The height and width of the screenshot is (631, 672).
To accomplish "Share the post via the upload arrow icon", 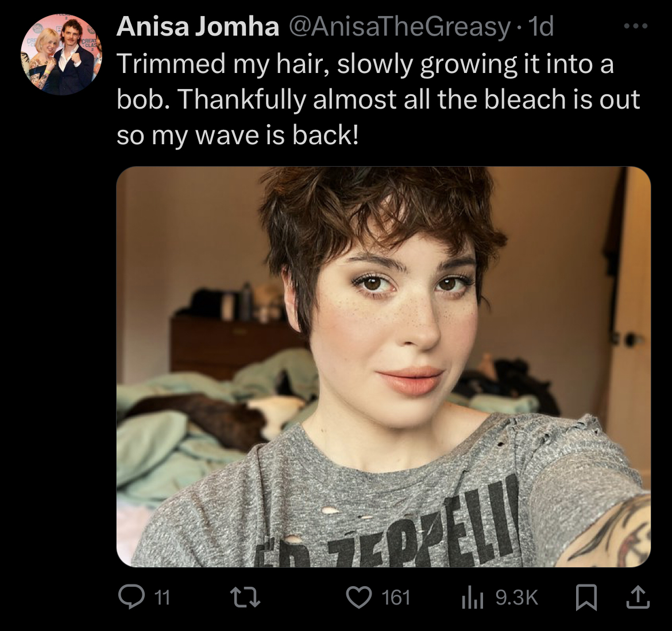I will [638, 597].
